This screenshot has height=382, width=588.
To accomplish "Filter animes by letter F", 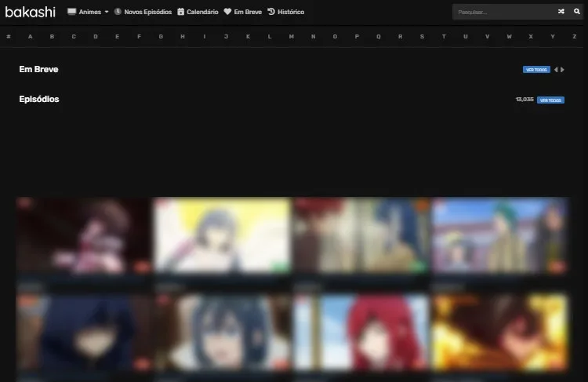I will [139, 36].
